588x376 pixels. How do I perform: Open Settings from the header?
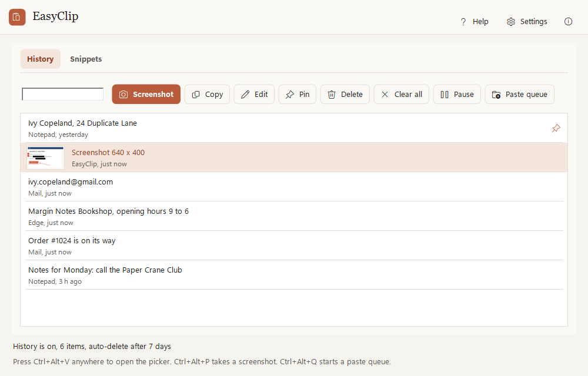[527, 21]
